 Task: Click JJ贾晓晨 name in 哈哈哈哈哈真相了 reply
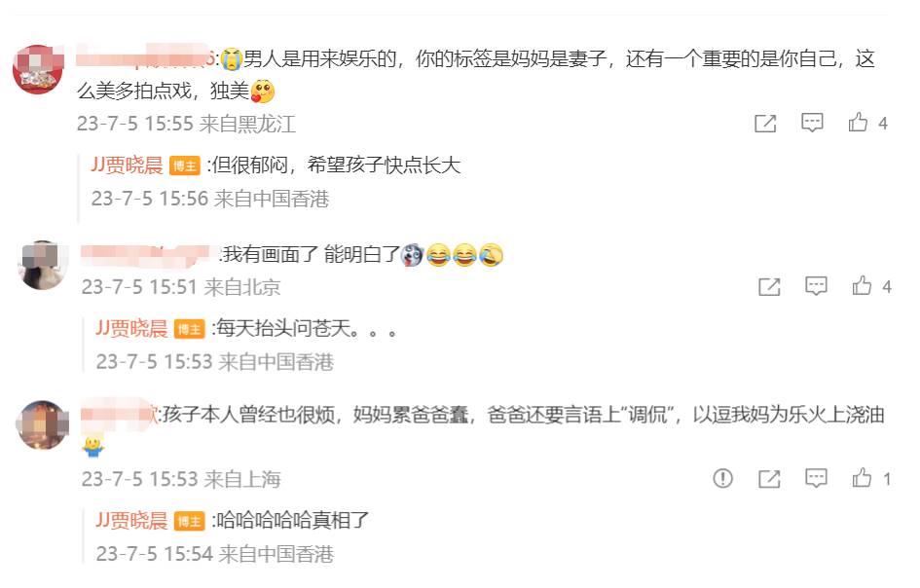131,521
